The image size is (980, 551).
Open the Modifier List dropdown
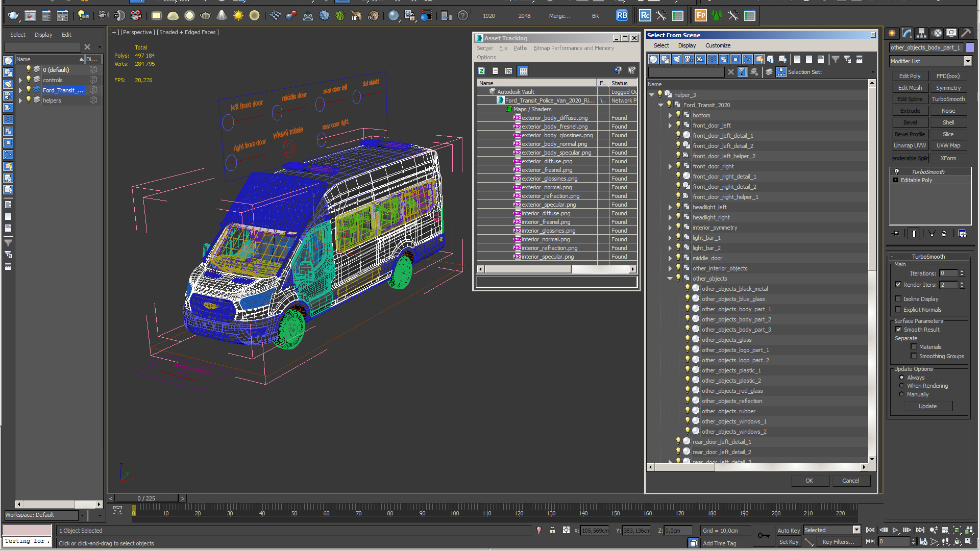click(x=968, y=61)
